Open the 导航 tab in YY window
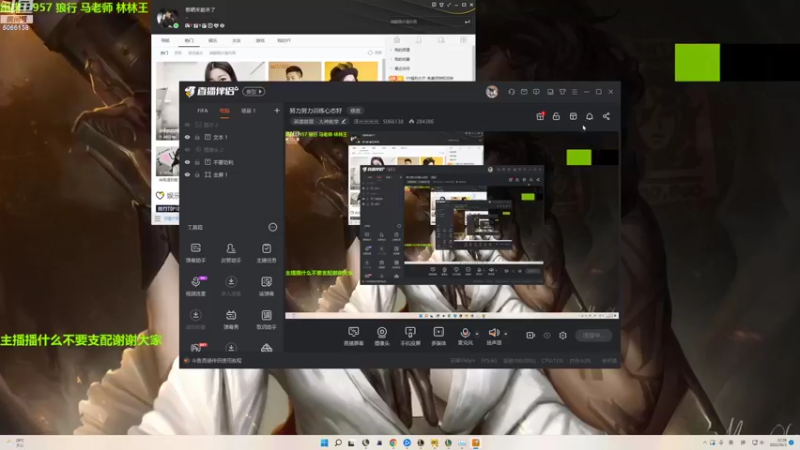Viewport: 800px width, 450px height. pos(165,40)
